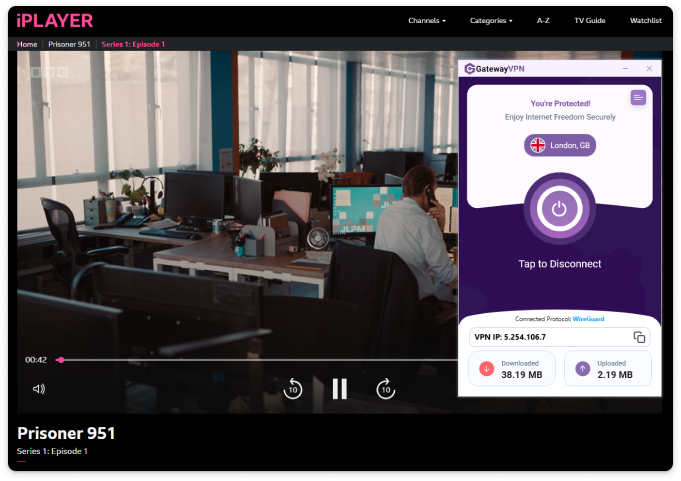Click the You're Protected! status text
This screenshot has width=681, height=481.
pyautogui.click(x=560, y=103)
